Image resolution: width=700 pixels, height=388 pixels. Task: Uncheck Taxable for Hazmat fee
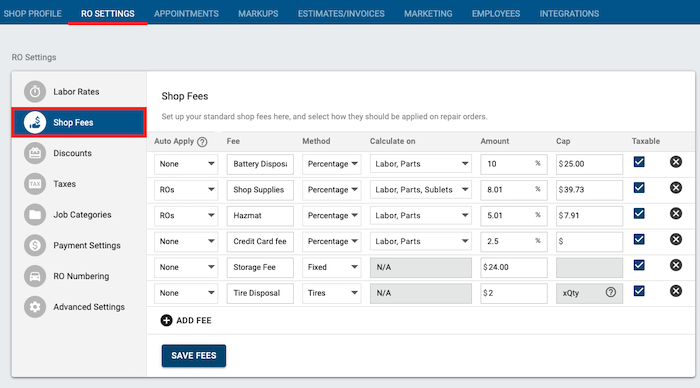[639, 213]
